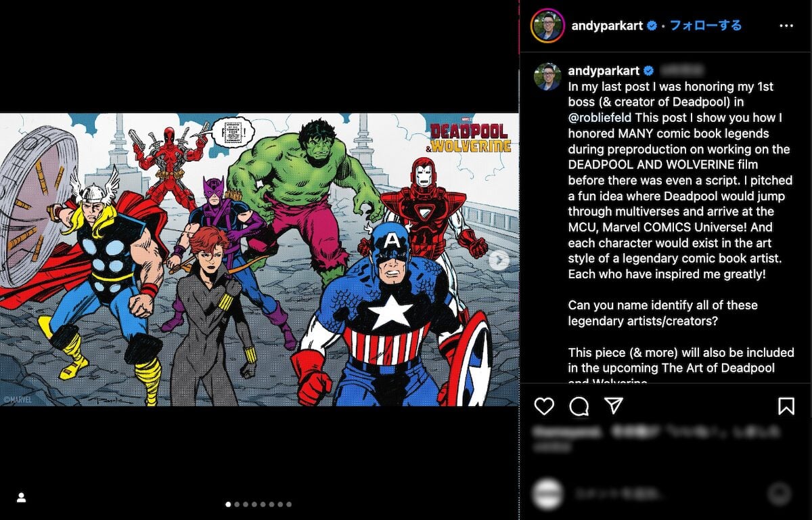Share the post via paper plane icon

point(613,406)
